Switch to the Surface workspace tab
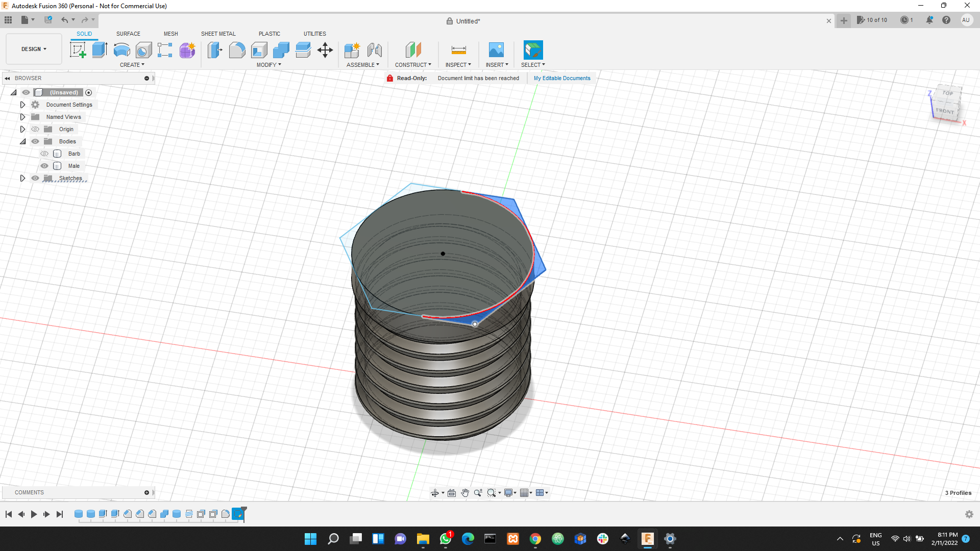 point(128,34)
